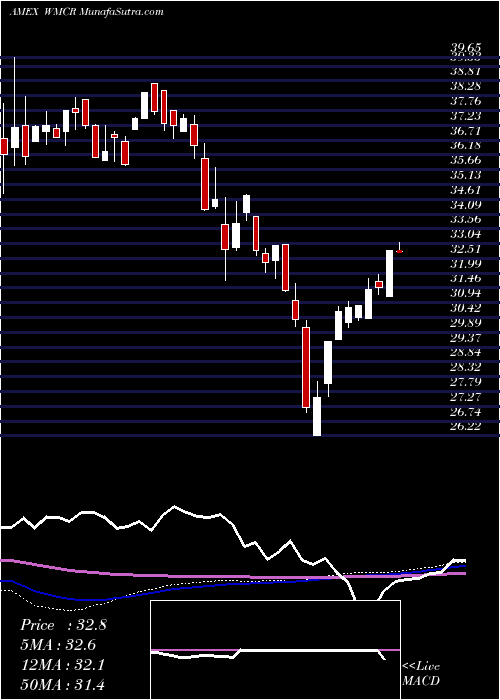Click the 35.66 axis value
This screenshot has width=500, height=700.
[465, 161]
